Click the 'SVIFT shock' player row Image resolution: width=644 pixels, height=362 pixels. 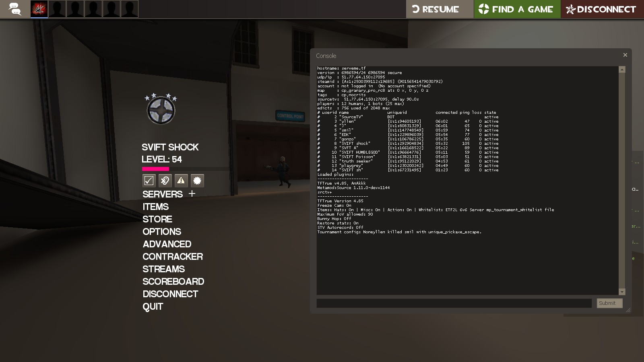point(408,144)
